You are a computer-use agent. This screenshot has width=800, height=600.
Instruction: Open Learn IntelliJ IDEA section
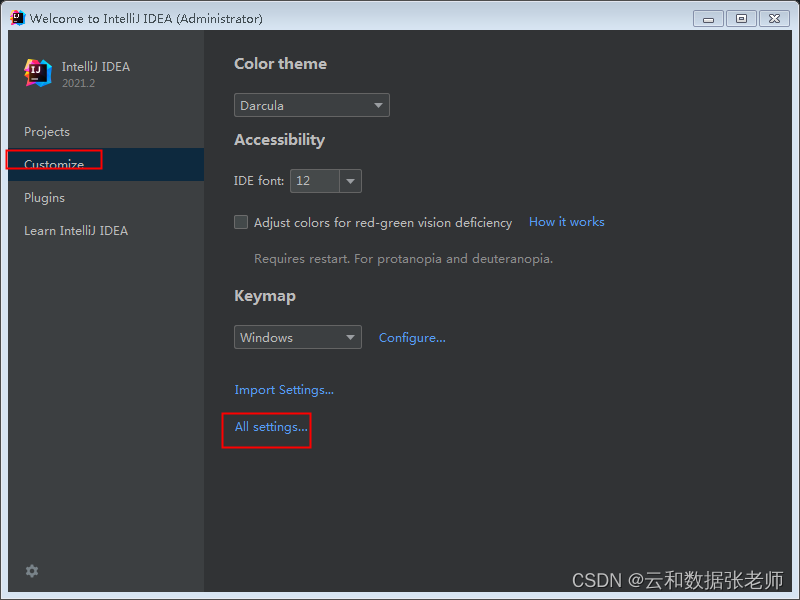(x=106, y=231)
